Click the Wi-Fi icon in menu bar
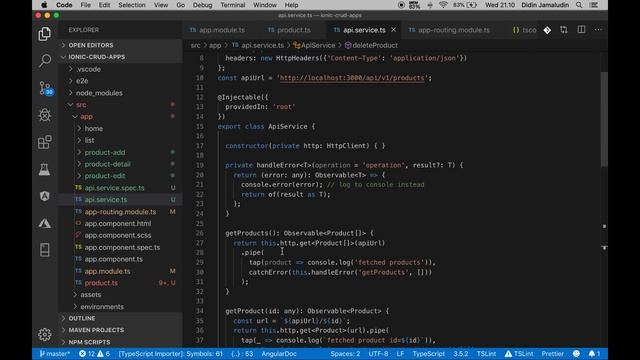The height and width of the screenshot is (360, 640). point(443,5)
